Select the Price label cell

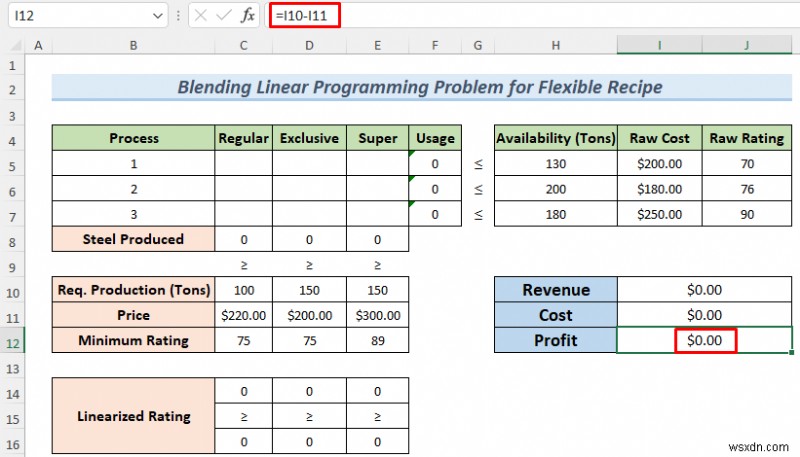coord(133,315)
